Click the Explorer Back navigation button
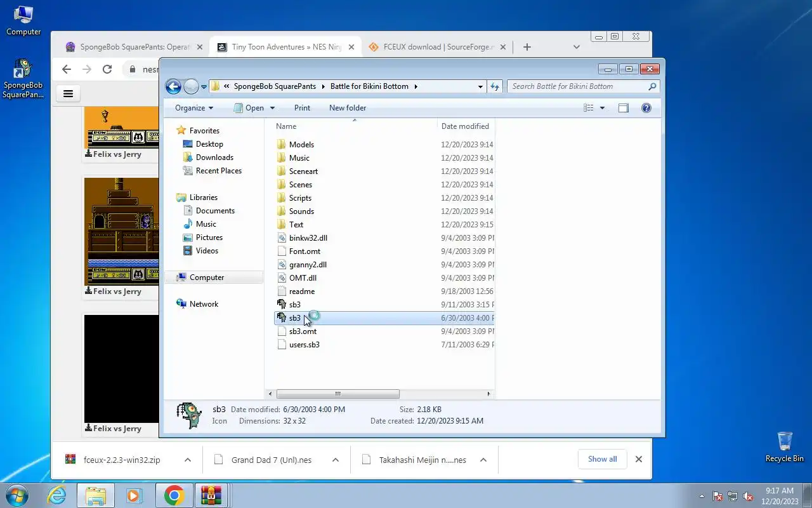This screenshot has height=508, width=812. [173, 86]
